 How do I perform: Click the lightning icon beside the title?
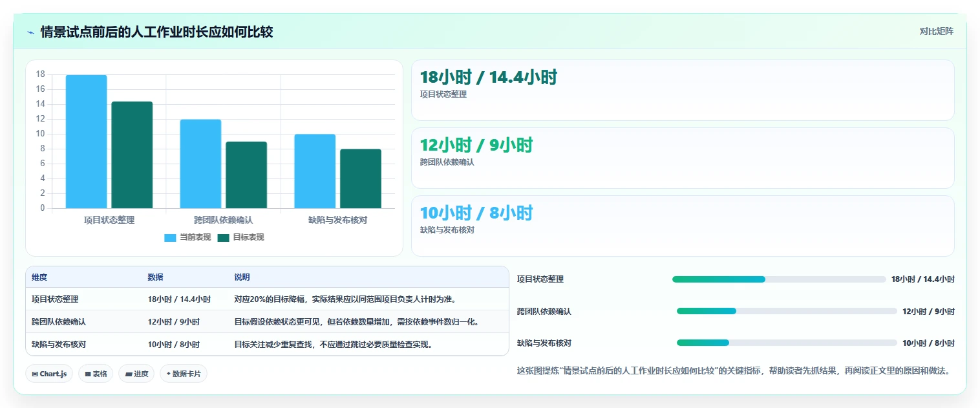[x=31, y=32]
